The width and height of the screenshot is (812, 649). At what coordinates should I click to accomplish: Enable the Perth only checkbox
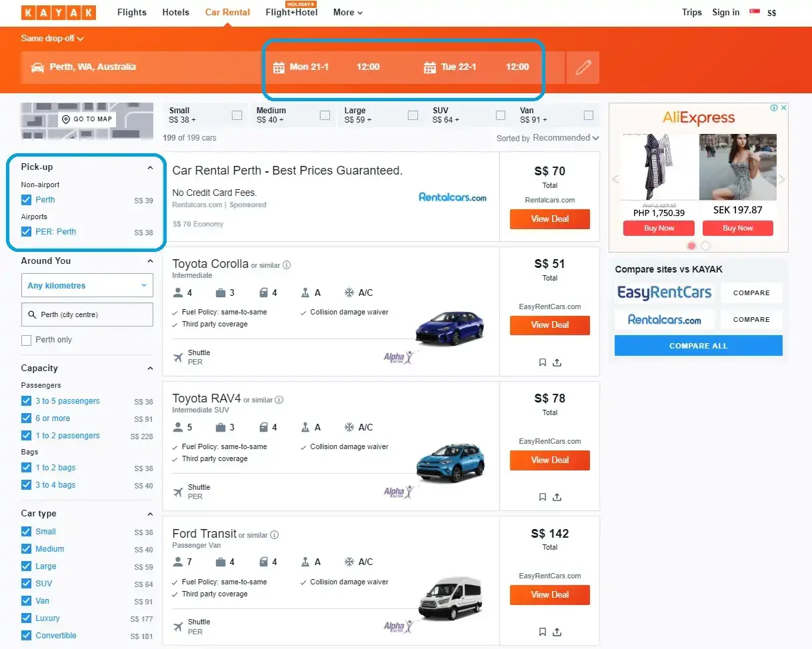click(x=26, y=340)
